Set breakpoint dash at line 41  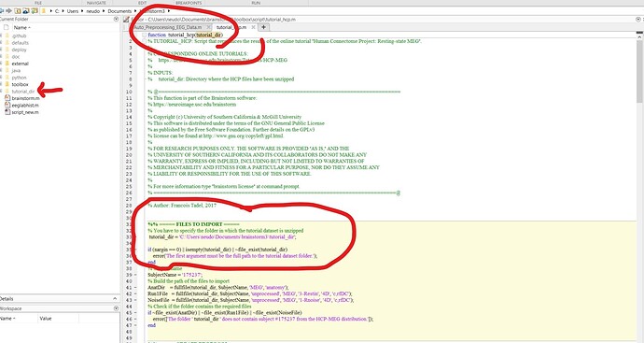(135, 288)
